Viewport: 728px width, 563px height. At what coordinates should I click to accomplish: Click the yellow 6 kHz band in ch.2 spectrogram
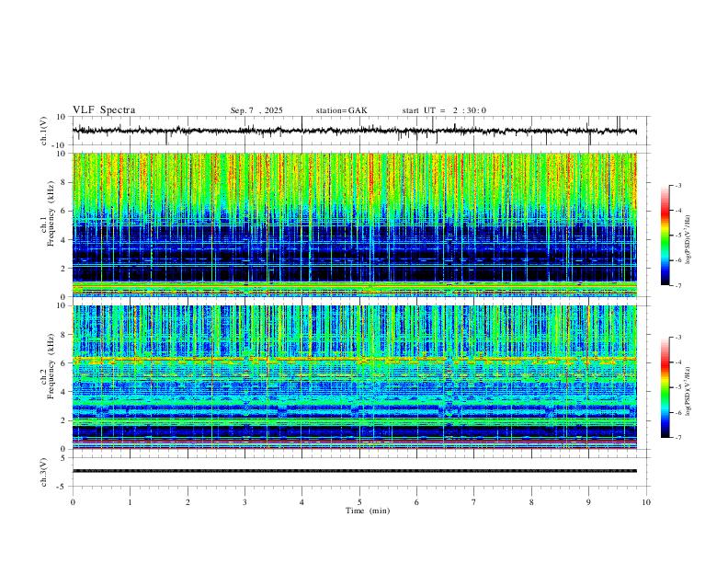(x=354, y=359)
